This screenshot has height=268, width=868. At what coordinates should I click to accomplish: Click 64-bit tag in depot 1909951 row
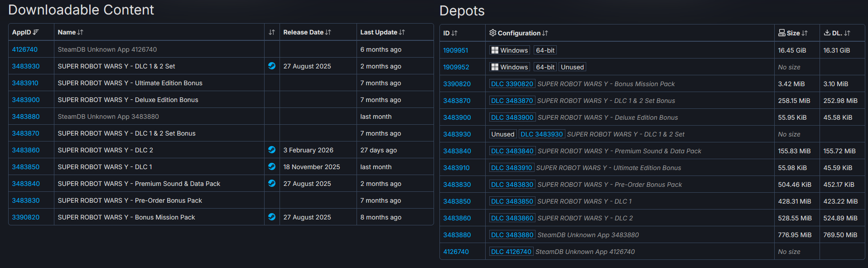click(545, 50)
